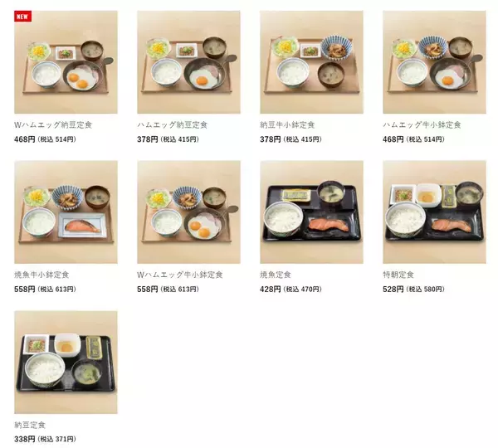The height and width of the screenshot is (448, 498).
Task: Select the 納豆牛小鉢定食 title link
Action: (287, 124)
